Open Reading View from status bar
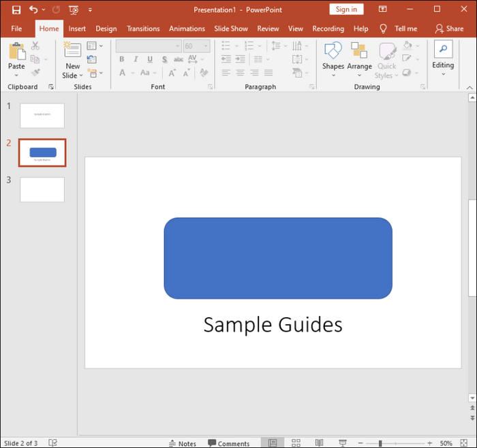The image size is (477, 448). 319,443
